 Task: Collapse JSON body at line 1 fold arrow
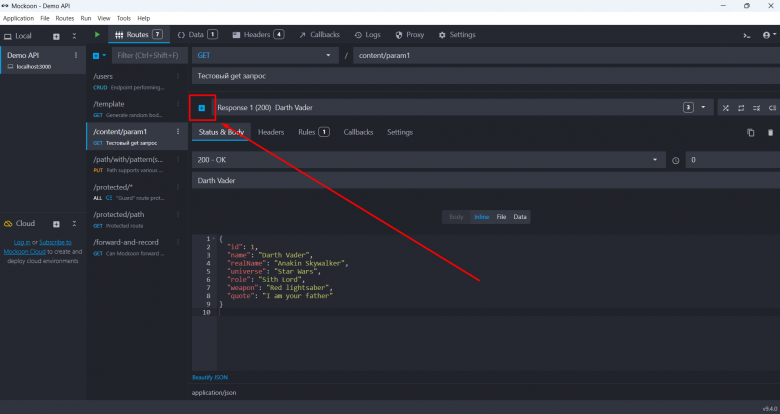click(x=214, y=239)
